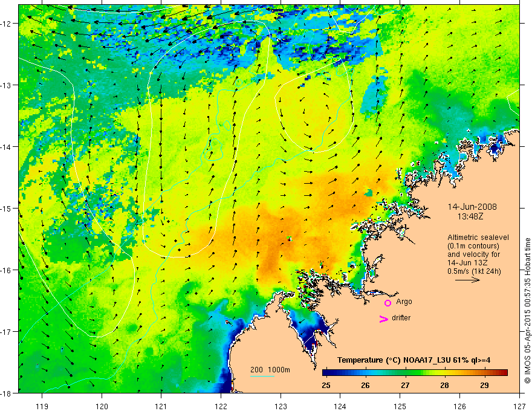Click the 'Altimetric sealevel' legend text
This screenshot has height=411, width=532.
[x=478, y=238]
